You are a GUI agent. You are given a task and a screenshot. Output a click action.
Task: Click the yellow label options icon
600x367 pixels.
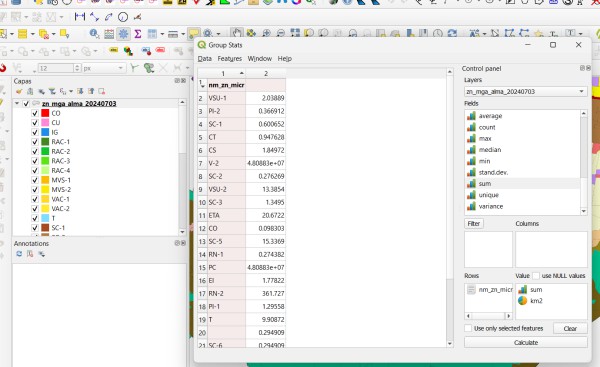(x=113, y=50)
